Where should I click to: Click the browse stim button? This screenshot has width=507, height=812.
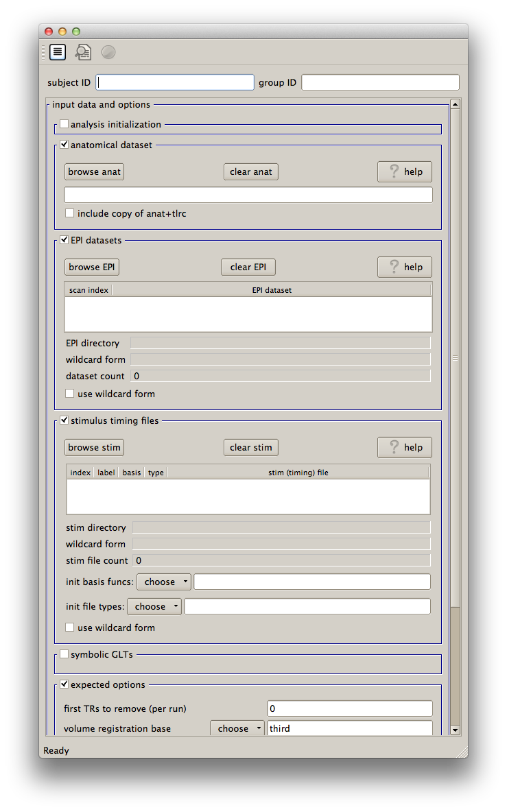click(x=95, y=447)
